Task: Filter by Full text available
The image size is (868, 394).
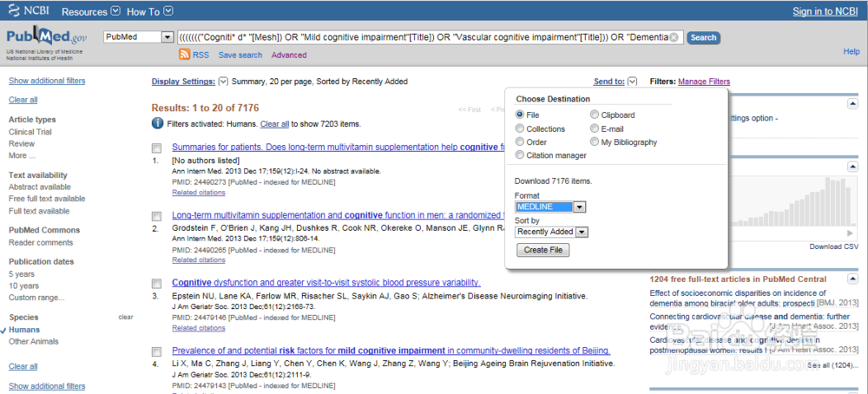Action: pos(39,211)
